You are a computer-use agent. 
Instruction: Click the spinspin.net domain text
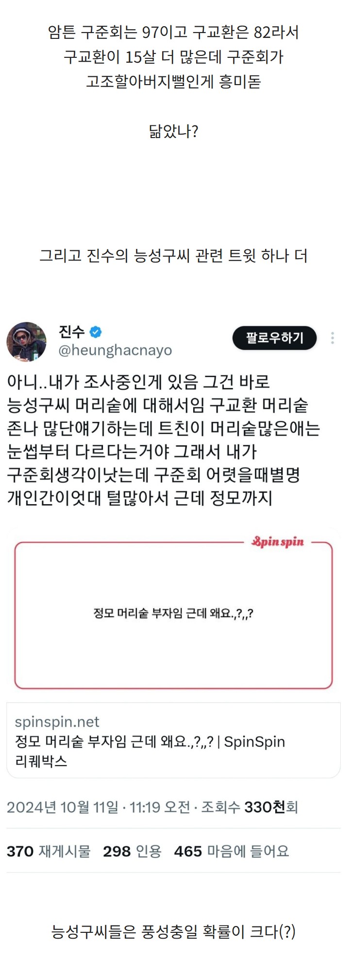57,722
